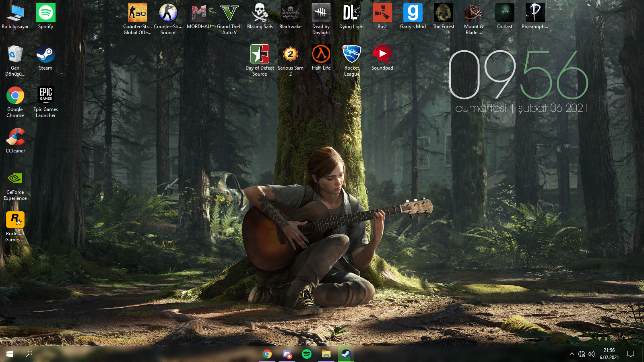Viewport: 644px width, 362px height.
Task: Select the GeForce Experience icon
Action: coord(15,179)
